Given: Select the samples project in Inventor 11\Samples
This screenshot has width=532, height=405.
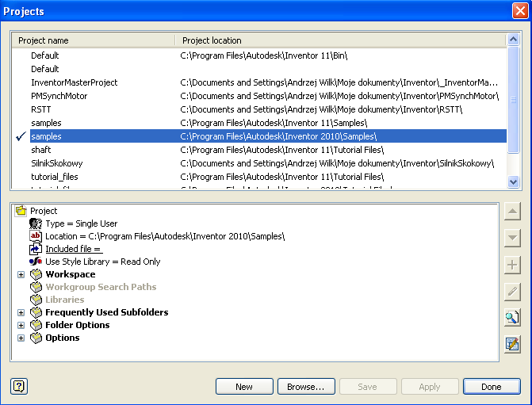Looking at the screenshot, I should [x=259, y=123].
